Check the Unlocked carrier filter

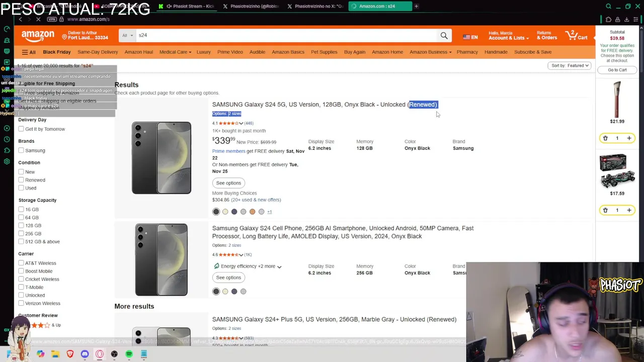click(21, 295)
